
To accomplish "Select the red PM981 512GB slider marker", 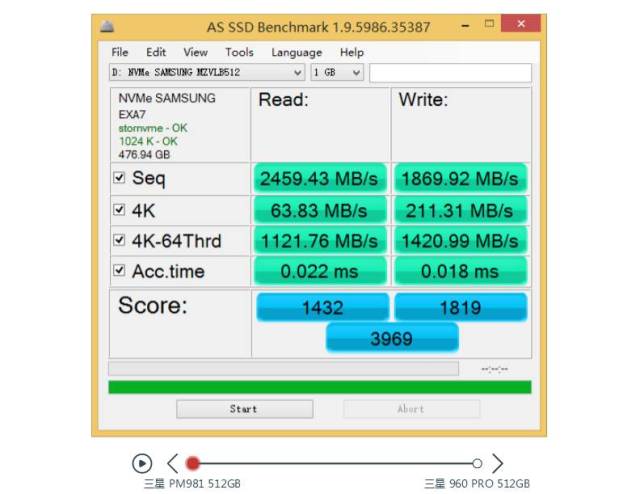I will coord(193,463).
